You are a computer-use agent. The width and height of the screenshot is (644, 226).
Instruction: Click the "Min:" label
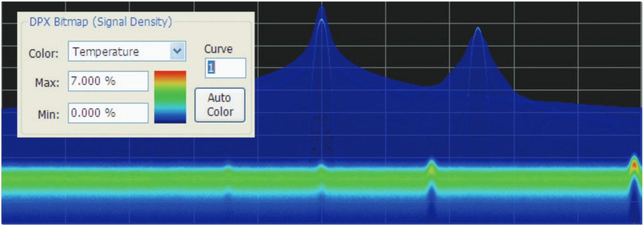click(x=48, y=115)
